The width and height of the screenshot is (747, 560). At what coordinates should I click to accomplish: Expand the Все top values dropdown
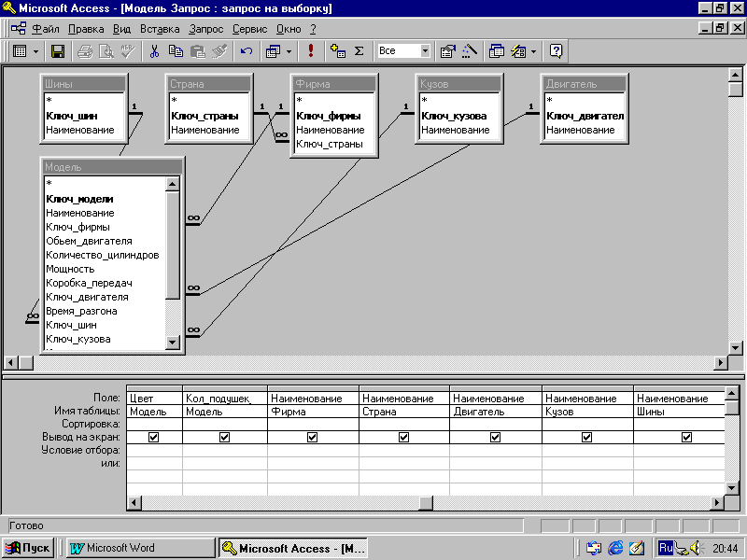coord(425,51)
